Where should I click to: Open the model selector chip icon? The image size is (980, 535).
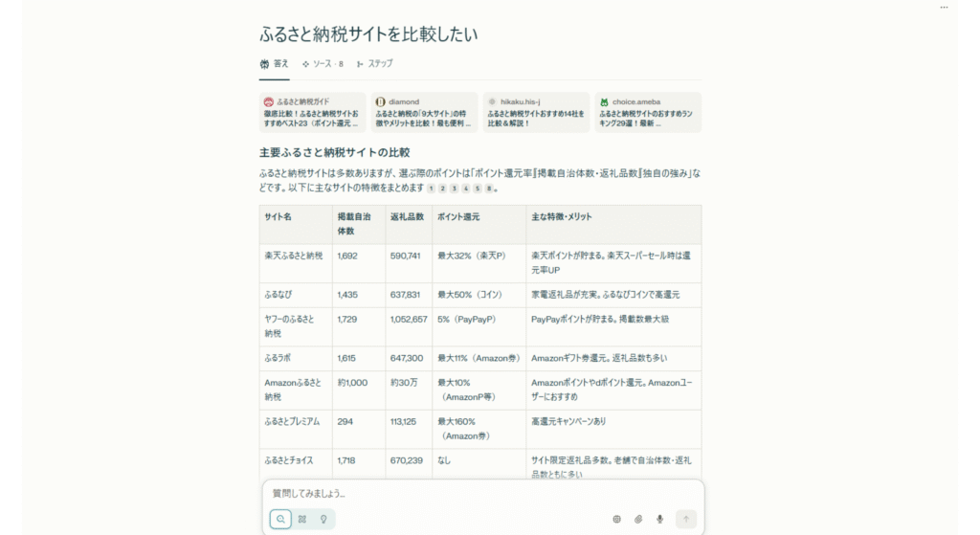coord(617,519)
